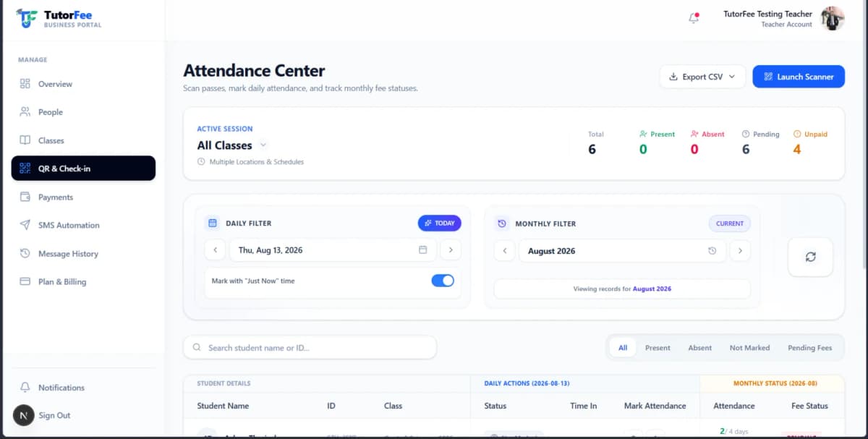Viewport: 868px width, 439px height.
Task: Launch the QR scanner
Action: coord(799,77)
